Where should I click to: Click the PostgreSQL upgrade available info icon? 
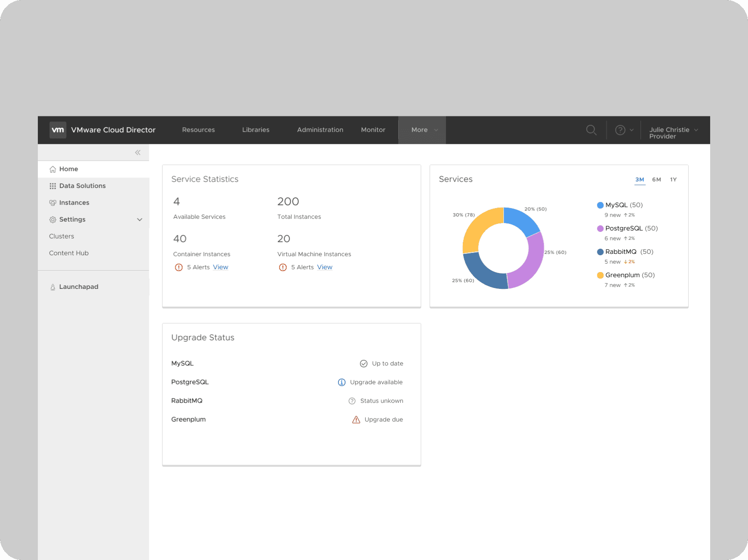click(342, 382)
